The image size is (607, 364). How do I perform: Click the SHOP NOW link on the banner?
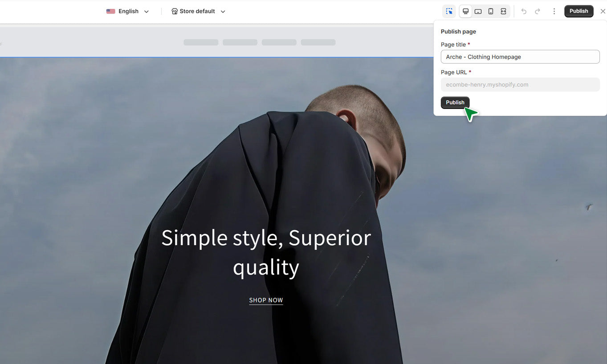pos(266,300)
